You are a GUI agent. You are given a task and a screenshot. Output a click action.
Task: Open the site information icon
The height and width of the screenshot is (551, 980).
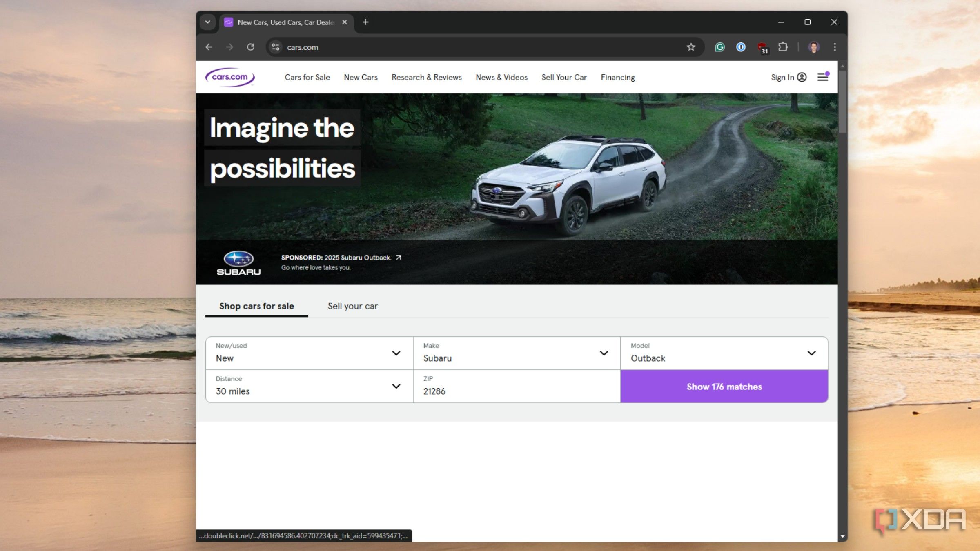point(276,47)
